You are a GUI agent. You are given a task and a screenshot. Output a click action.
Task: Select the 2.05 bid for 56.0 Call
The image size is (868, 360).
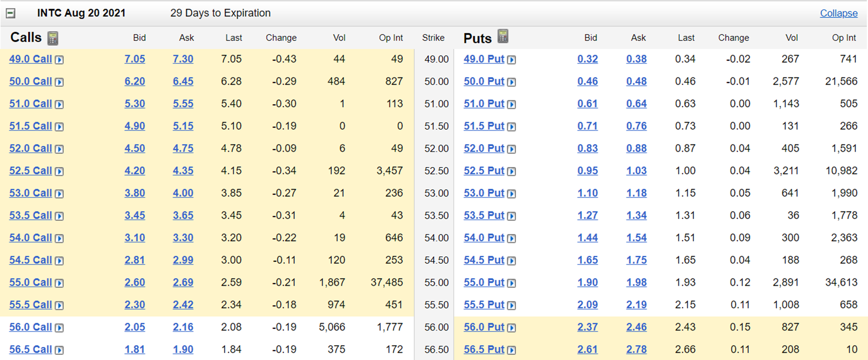[135, 327]
